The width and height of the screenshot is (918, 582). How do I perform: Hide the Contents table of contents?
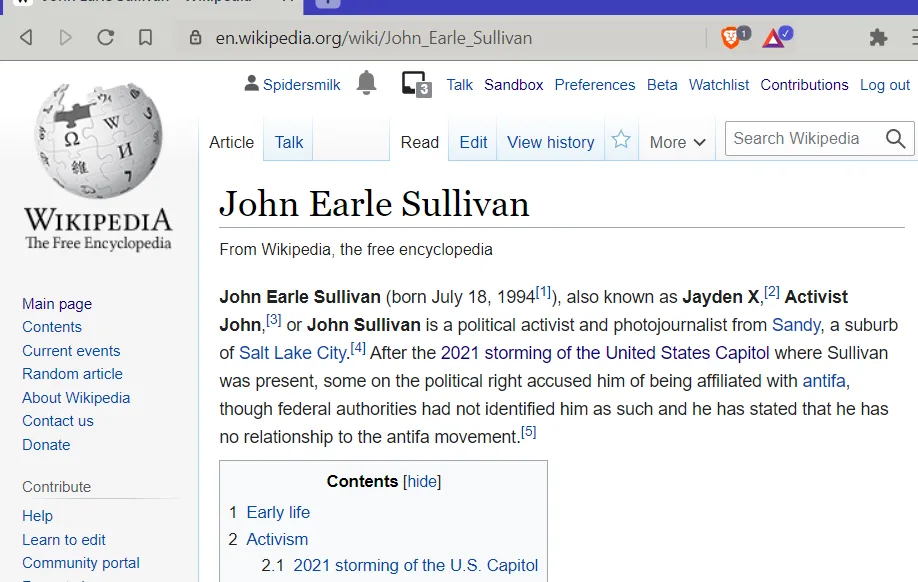pos(422,481)
